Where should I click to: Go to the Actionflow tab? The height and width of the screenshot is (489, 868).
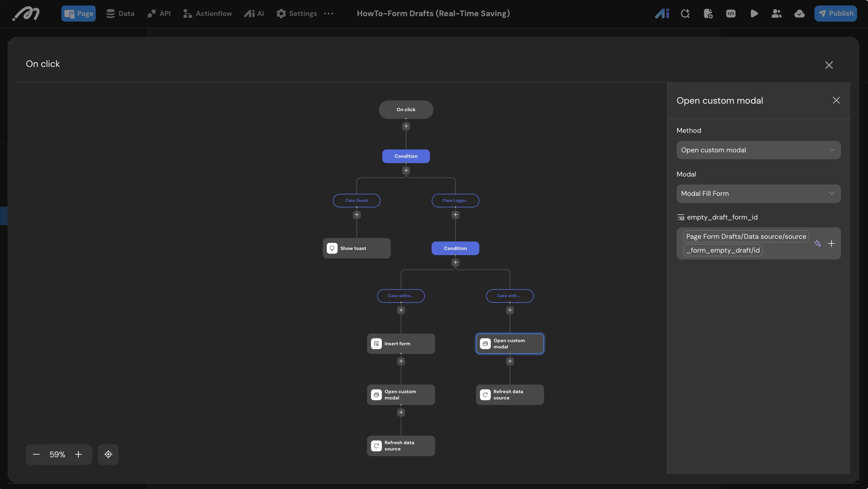pyautogui.click(x=207, y=14)
